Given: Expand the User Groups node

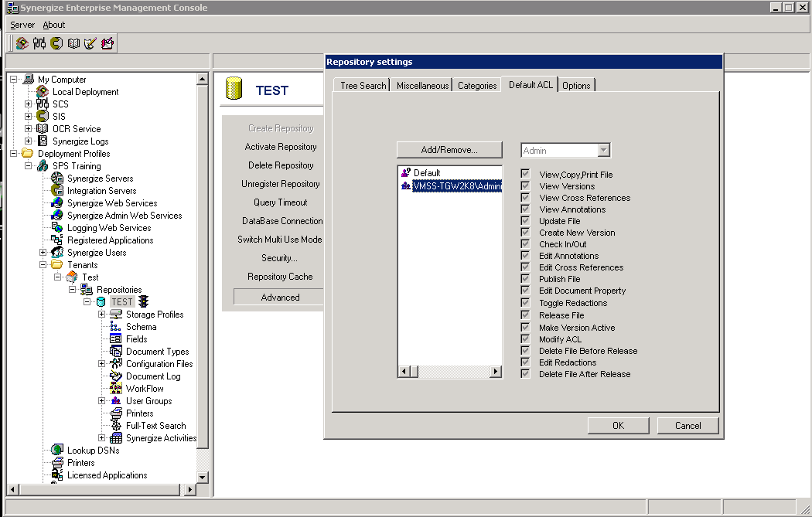Looking at the screenshot, I should click(x=101, y=400).
